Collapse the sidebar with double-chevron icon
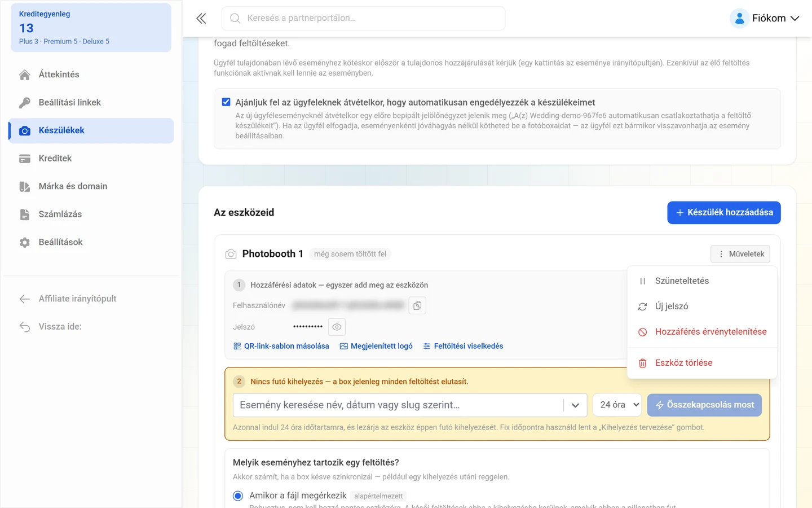The height and width of the screenshot is (508, 812). [x=201, y=19]
